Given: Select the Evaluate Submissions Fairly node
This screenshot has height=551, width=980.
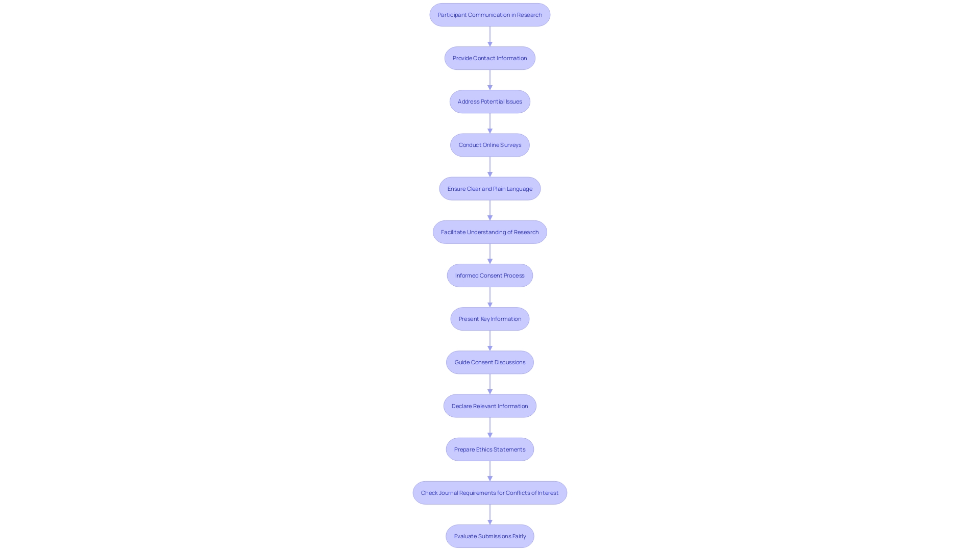Looking at the screenshot, I should coord(490,536).
